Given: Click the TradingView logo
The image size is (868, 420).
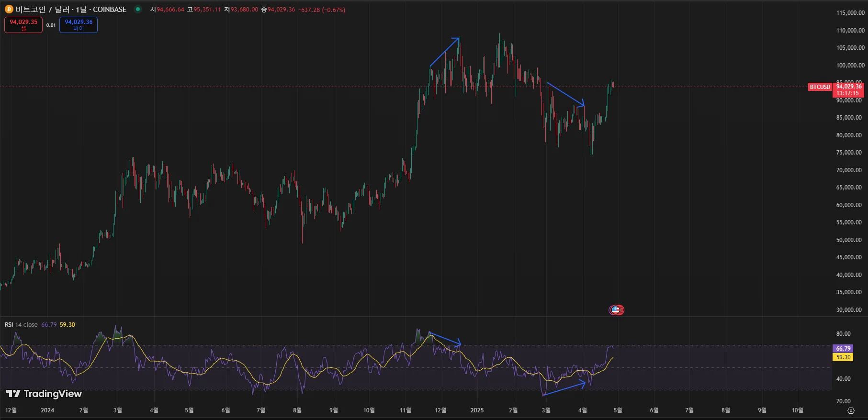Looking at the screenshot, I should point(44,394).
